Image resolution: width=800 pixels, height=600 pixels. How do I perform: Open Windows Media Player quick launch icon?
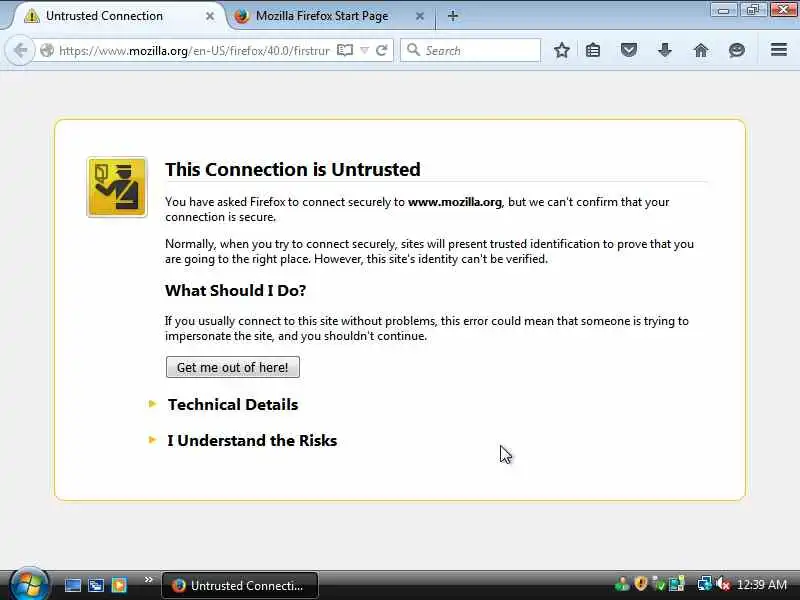point(119,585)
